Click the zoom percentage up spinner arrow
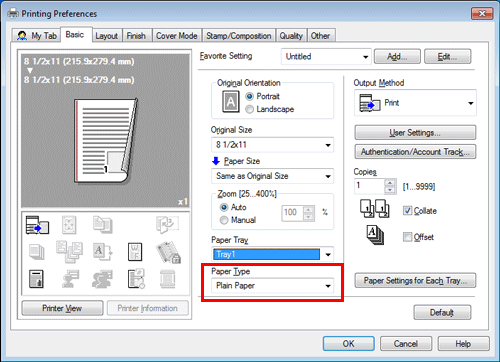This screenshot has height=362, width=500. (309, 210)
